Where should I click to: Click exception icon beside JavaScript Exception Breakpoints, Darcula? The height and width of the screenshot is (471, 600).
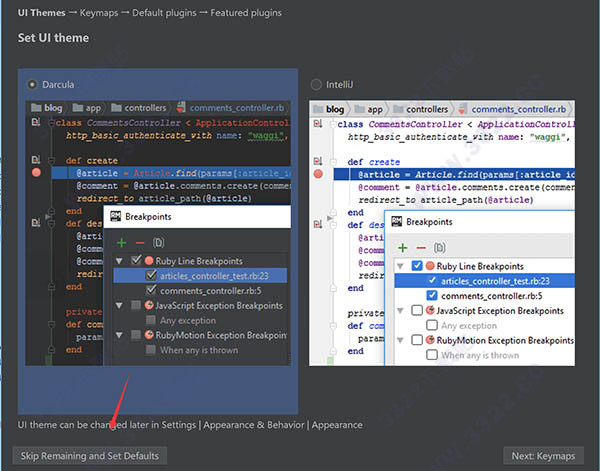tap(149, 305)
